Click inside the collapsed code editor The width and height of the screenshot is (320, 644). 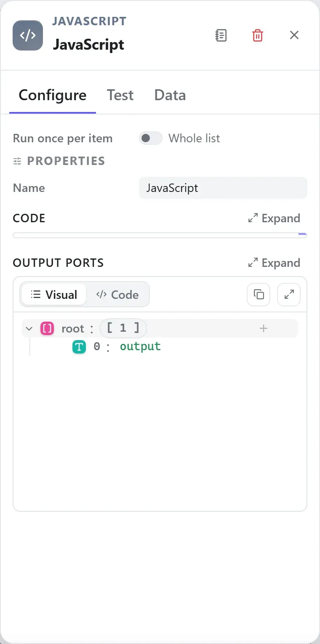click(160, 235)
